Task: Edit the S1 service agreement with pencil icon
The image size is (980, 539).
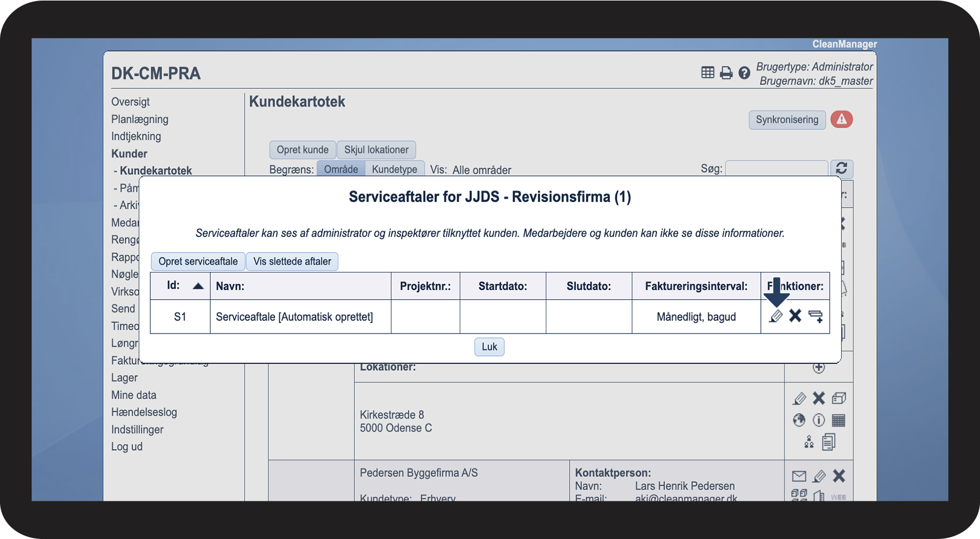Action: [x=776, y=316]
